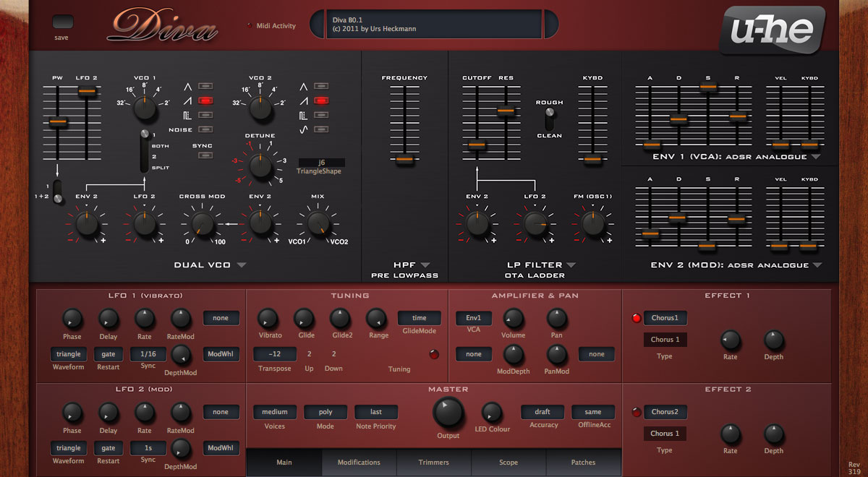Click the LFO 1 Phase knob
Viewport: 868px width, 477px height.
coord(72,319)
